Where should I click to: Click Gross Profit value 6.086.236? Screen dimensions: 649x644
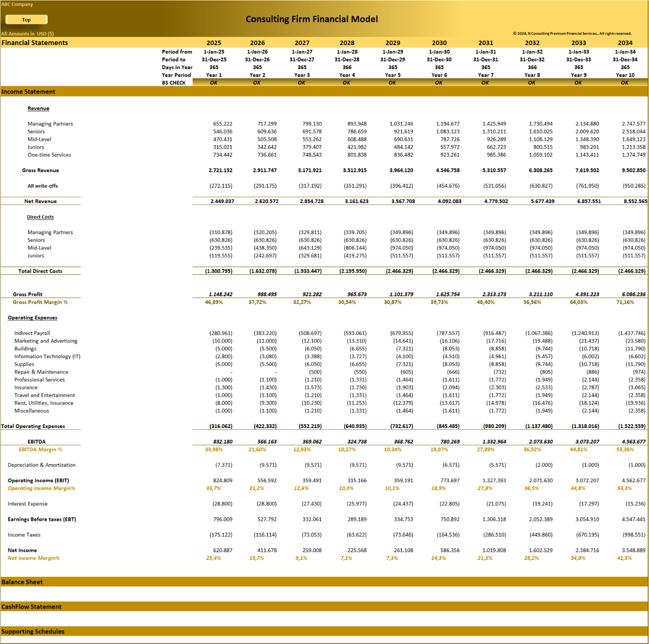pos(634,295)
